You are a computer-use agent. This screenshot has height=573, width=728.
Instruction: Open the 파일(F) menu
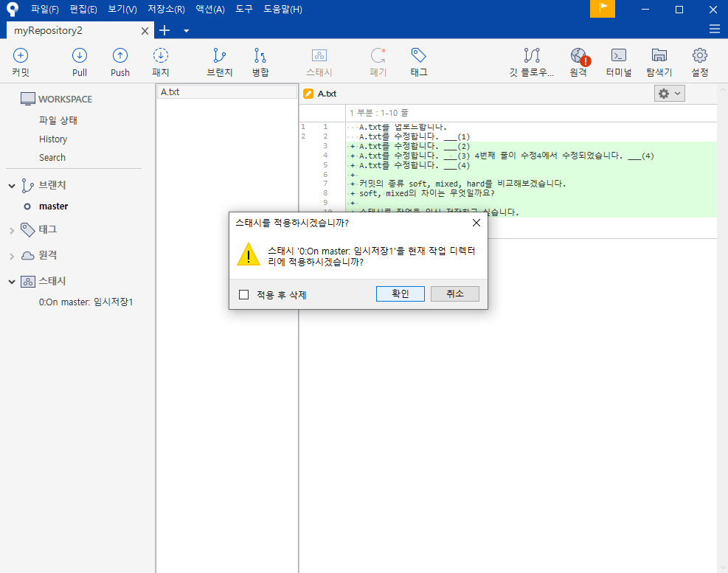(x=44, y=10)
